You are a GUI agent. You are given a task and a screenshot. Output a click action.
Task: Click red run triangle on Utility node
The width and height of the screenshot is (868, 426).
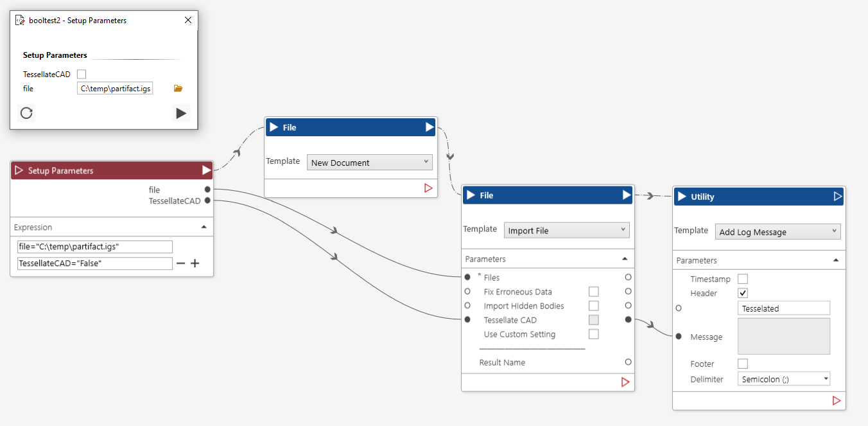coord(837,400)
